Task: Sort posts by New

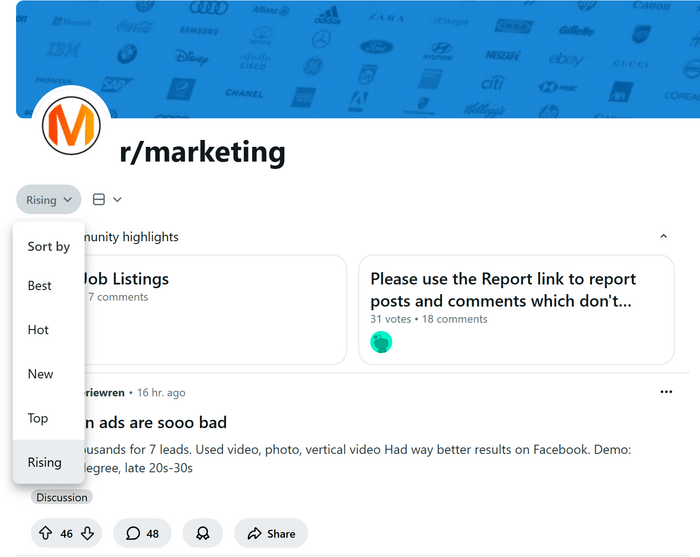Action: [40, 374]
